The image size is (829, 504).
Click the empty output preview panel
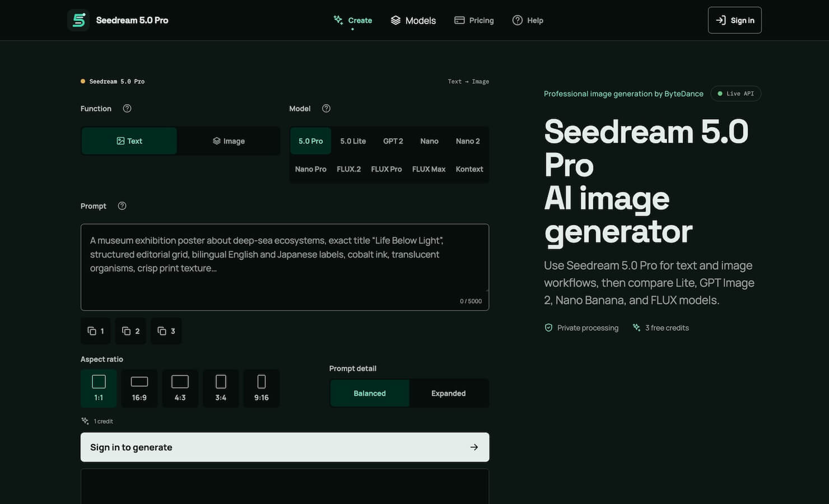(285, 487)
